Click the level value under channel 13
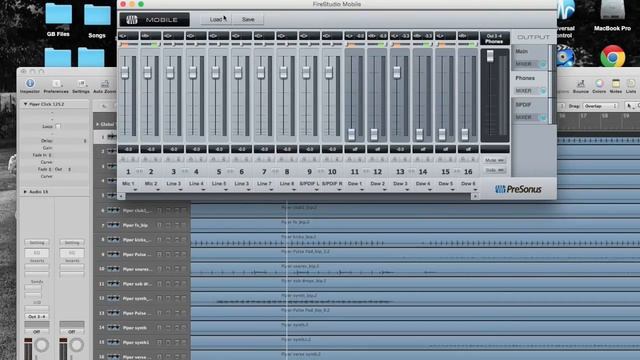640x360 pixels. pos(400,149)
